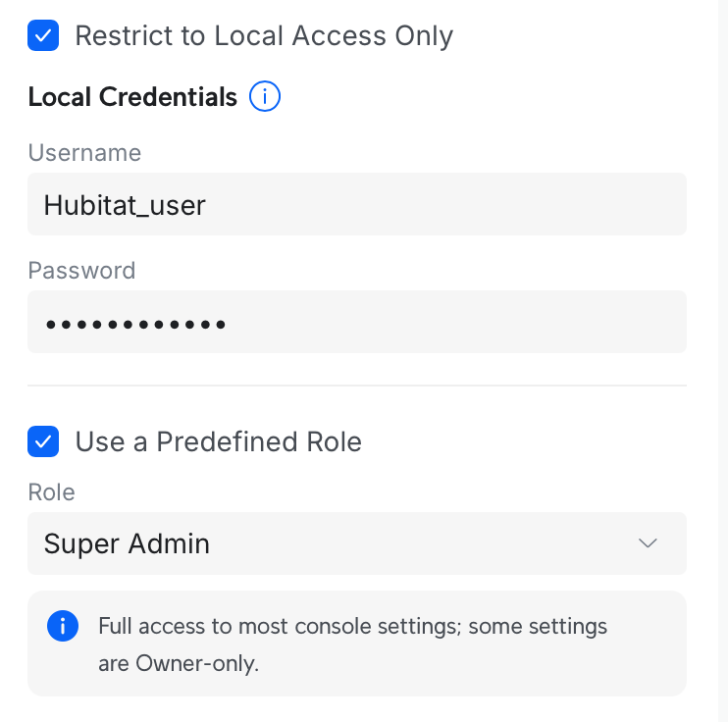Screen dimensions: 728x722
Task: Click the "Use a Predefined Role" label text
Action: [x=219, y=441]
